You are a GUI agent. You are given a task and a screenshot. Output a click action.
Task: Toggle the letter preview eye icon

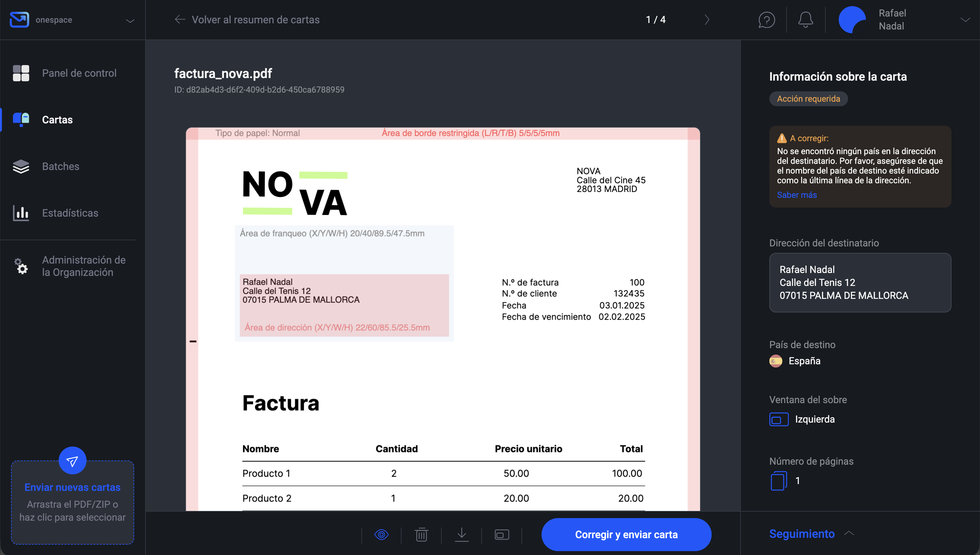coord(382,534)
